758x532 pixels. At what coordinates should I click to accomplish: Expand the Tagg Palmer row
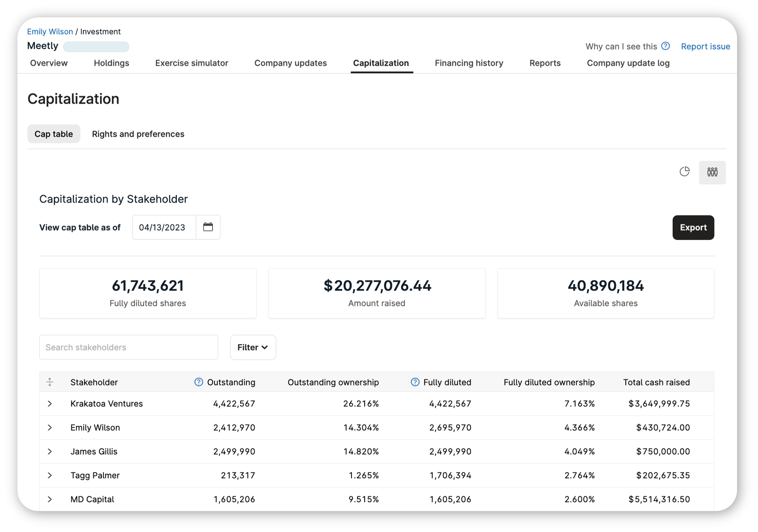tap(50, 476)
